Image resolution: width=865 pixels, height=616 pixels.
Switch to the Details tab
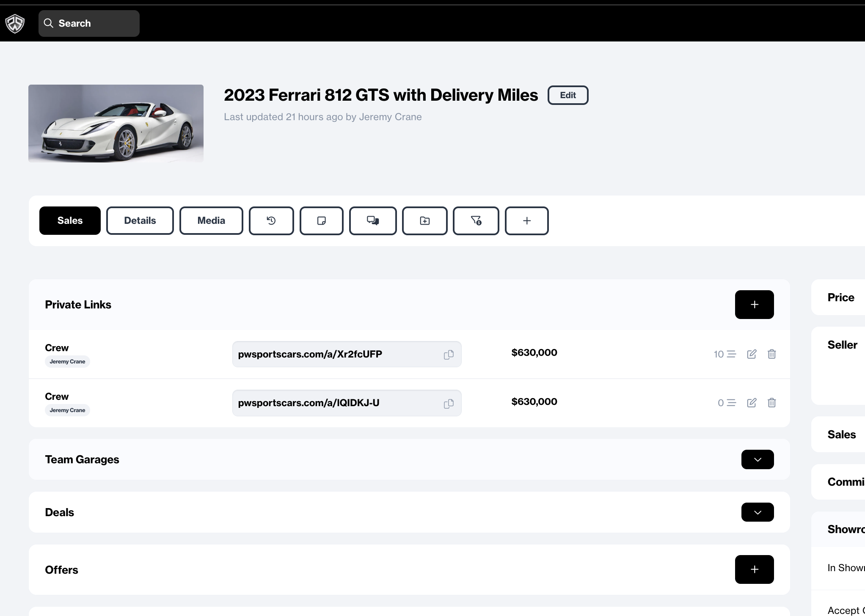(140, 220)
